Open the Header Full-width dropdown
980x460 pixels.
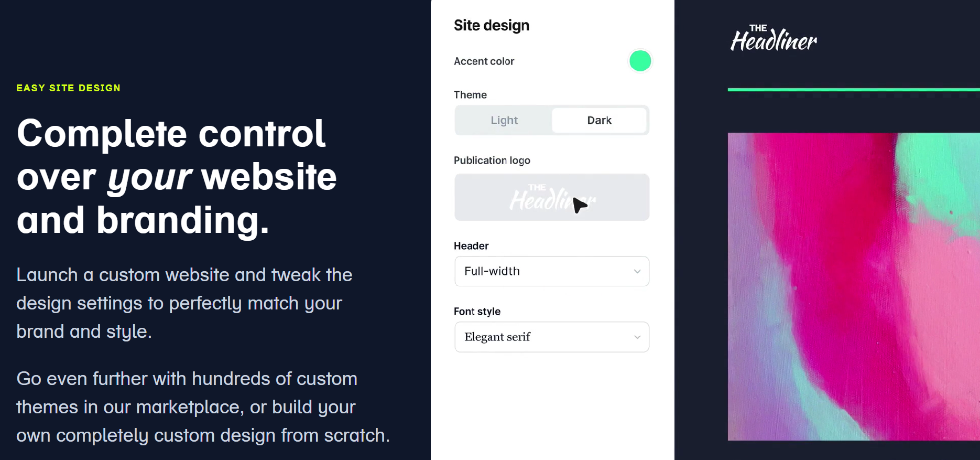[545, 271]
